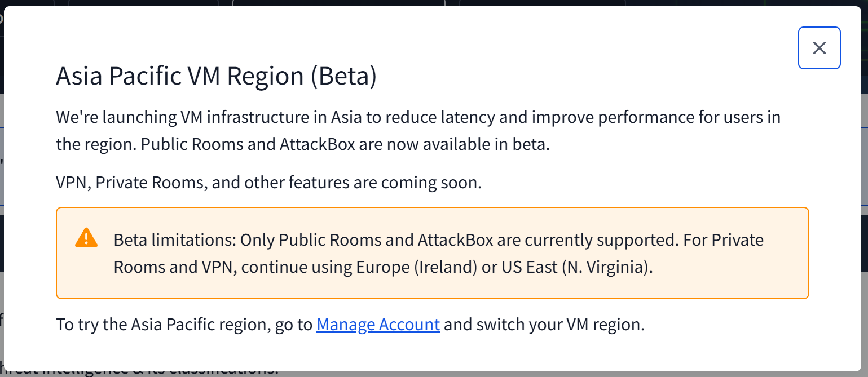Click the "Asia Pacific VM Region" heading
Viewport: 868px width, 377px height.
(180, 76)
